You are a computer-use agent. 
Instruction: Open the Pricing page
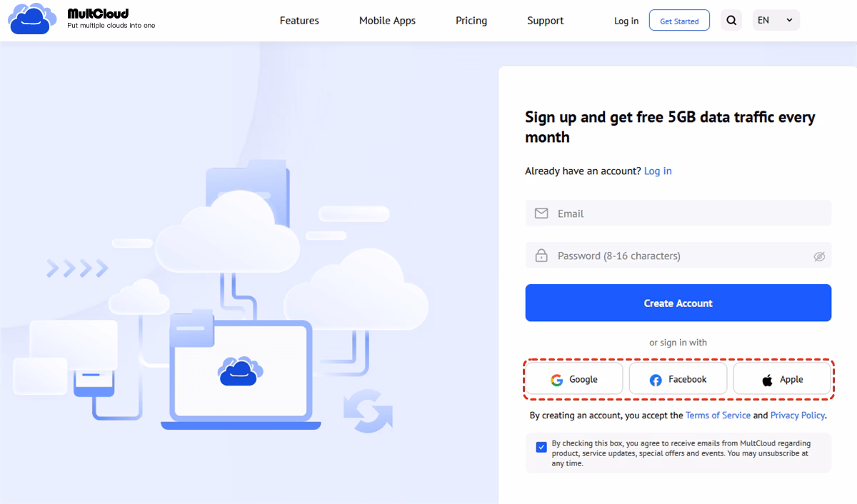471,20
